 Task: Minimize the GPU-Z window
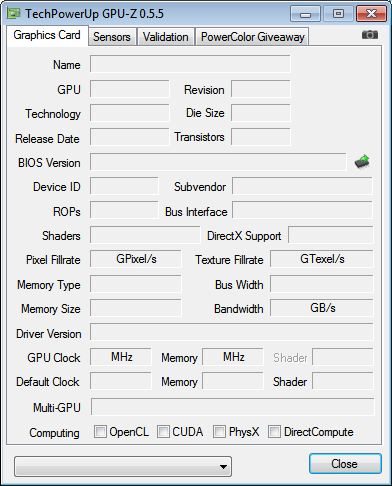[305, 14]
